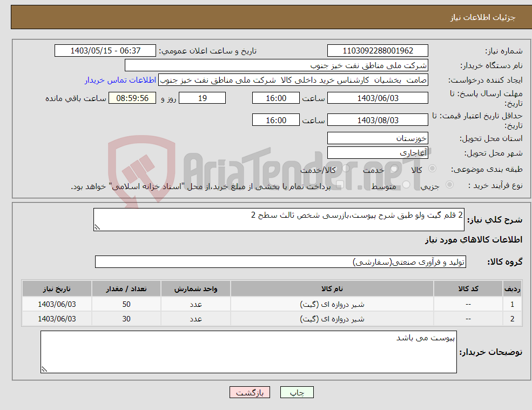Click the announcement date field 1403/05/15 - 06:37
The height and width of the screenshot is (410, 532).
point(105,51)
